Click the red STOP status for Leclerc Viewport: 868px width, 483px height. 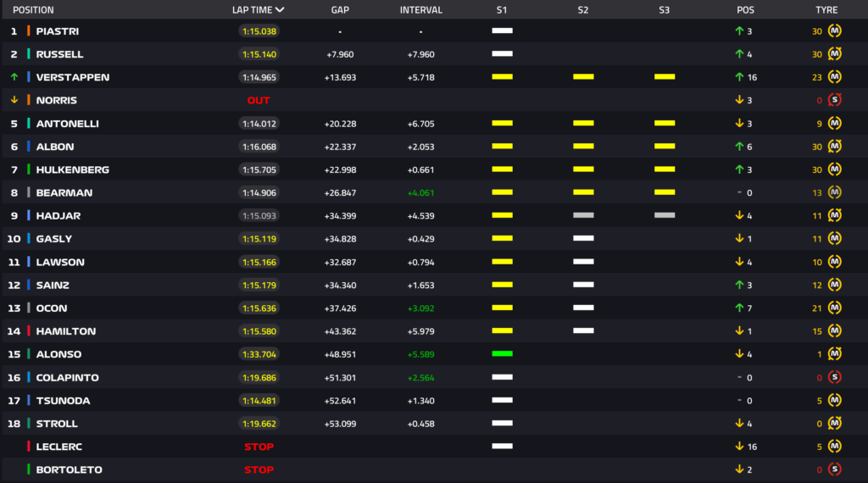(x=259, y=447)
